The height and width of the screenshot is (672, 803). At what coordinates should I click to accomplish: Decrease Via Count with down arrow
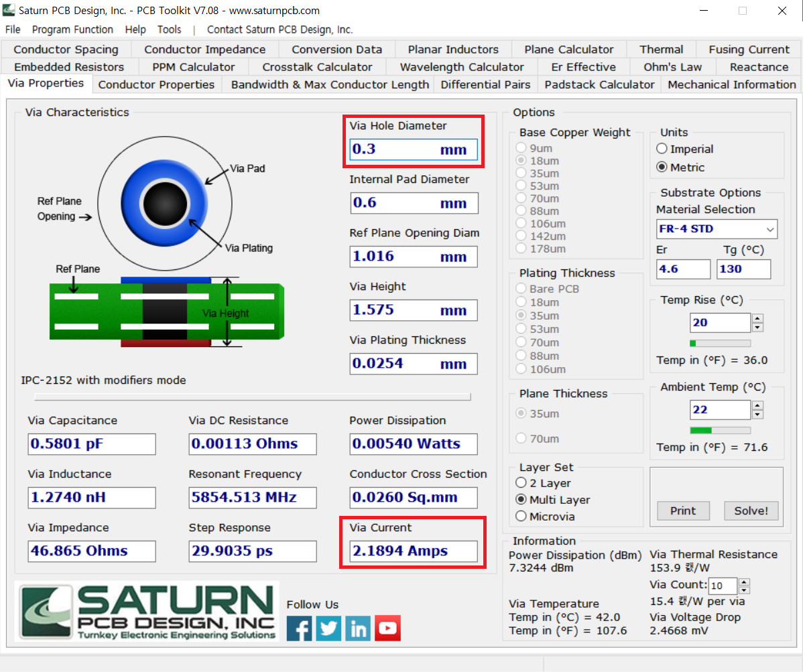(745, 590)
